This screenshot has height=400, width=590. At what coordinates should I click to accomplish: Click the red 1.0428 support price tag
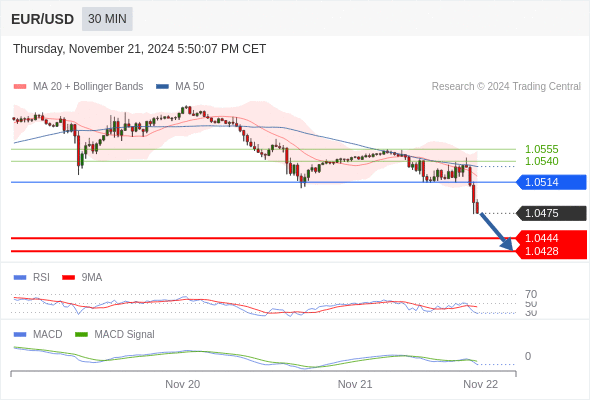pyautogui.click(x=551, y=251)
